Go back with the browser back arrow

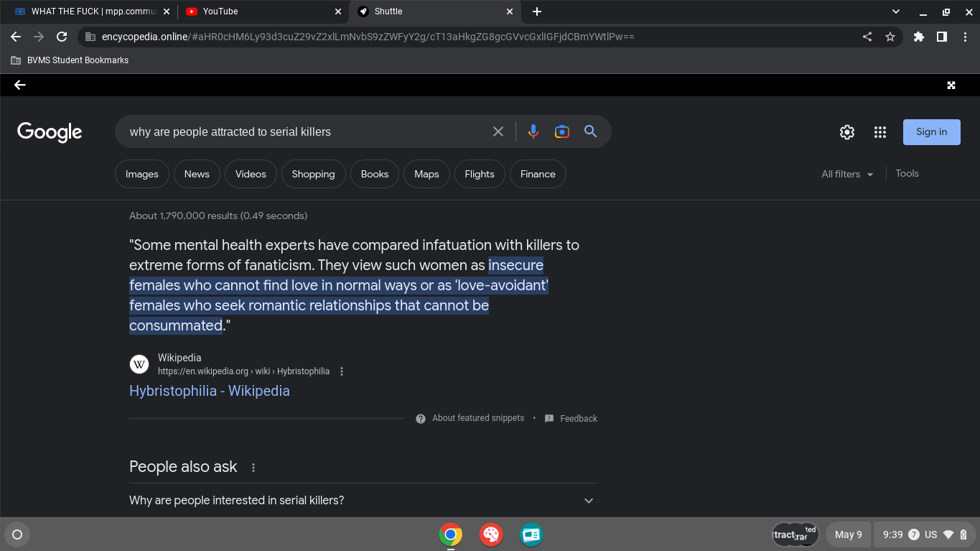pyautogui.click(x=16, y=37)
